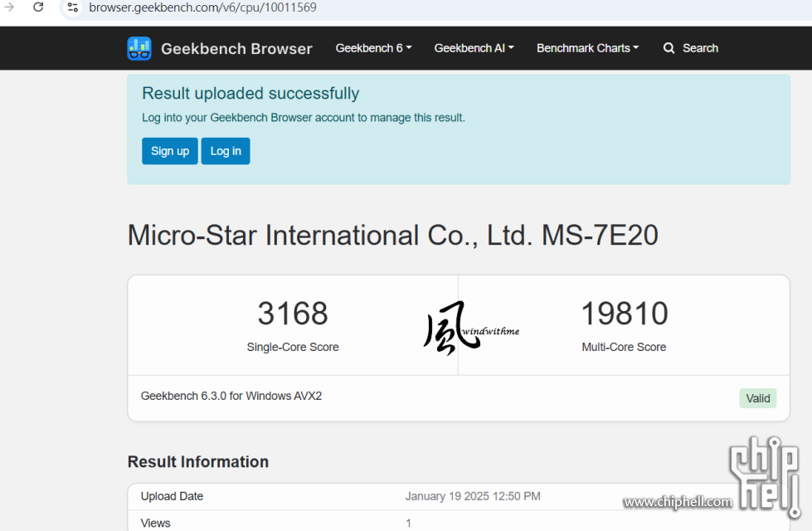The image size is (812, 531).
Task: Click the browser forward arrow
Action: 9,7
